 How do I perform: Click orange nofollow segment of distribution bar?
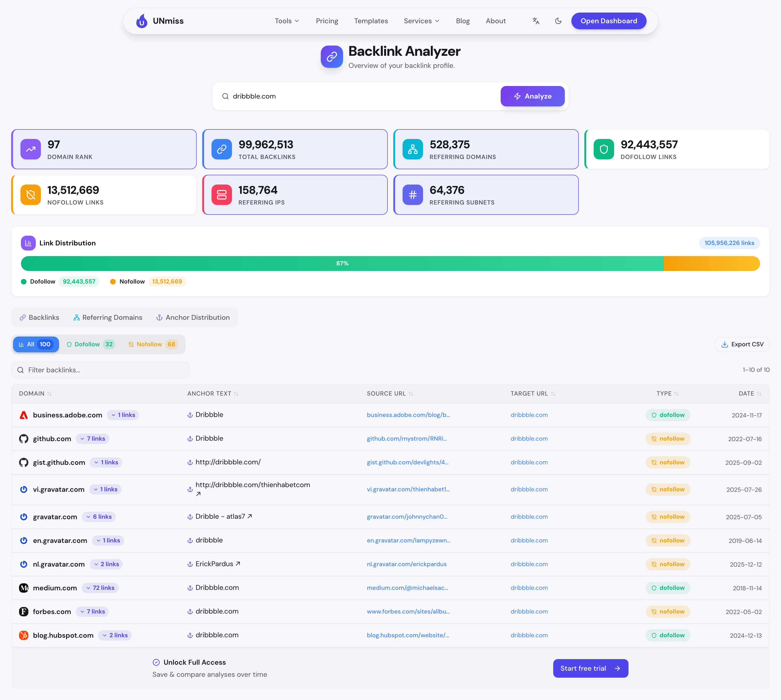click(x=712, y=264)
